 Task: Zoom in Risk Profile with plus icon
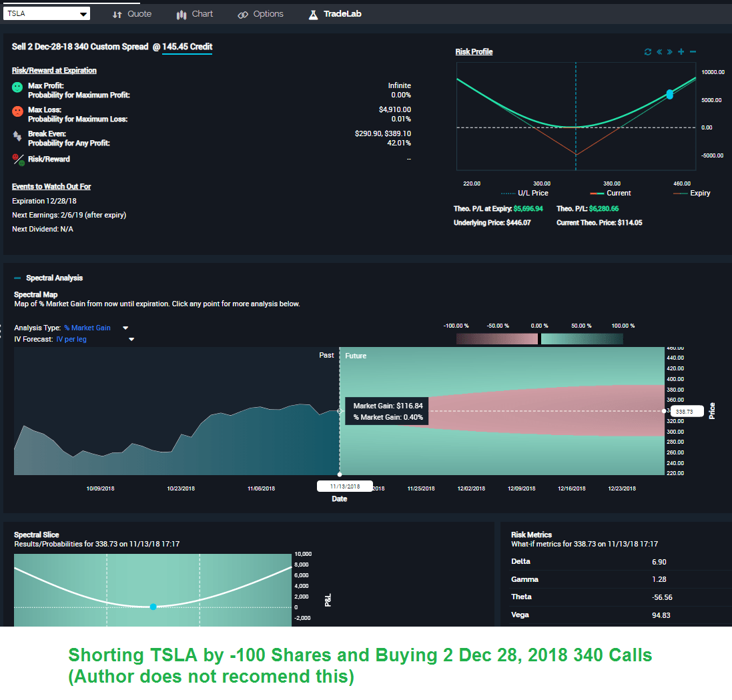pos(681,52)
